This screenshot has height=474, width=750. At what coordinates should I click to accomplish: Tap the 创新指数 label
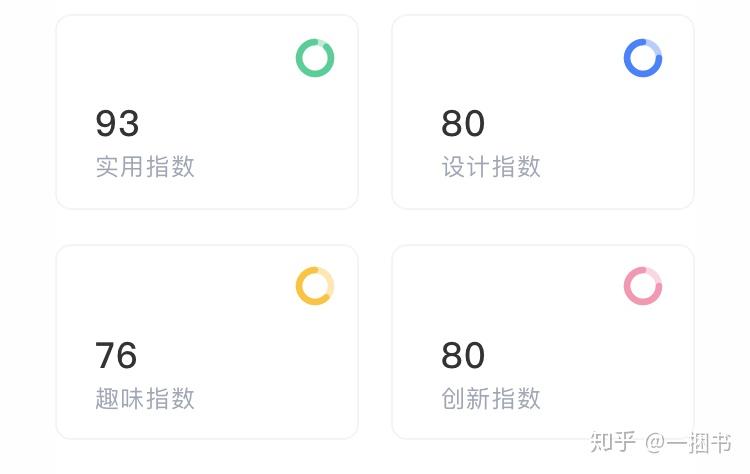491,398
